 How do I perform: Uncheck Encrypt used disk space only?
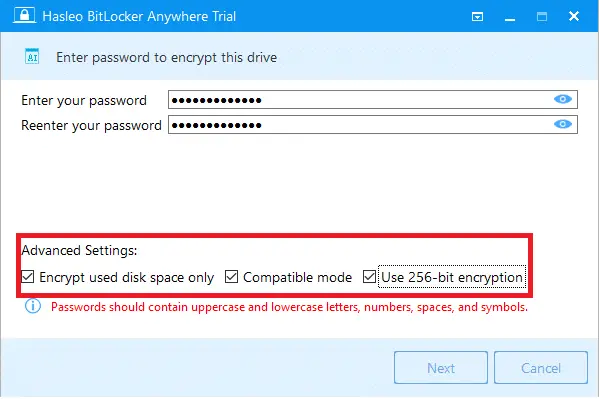point(28,277)
